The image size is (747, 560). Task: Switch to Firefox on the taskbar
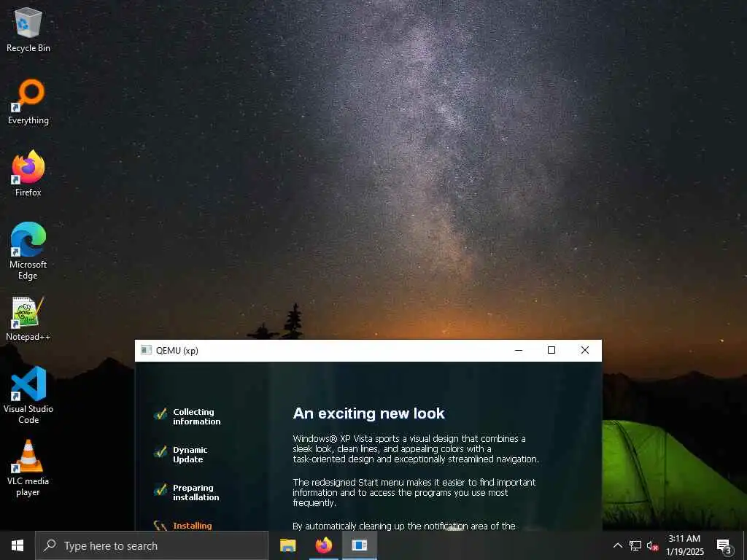coord(324,545)
